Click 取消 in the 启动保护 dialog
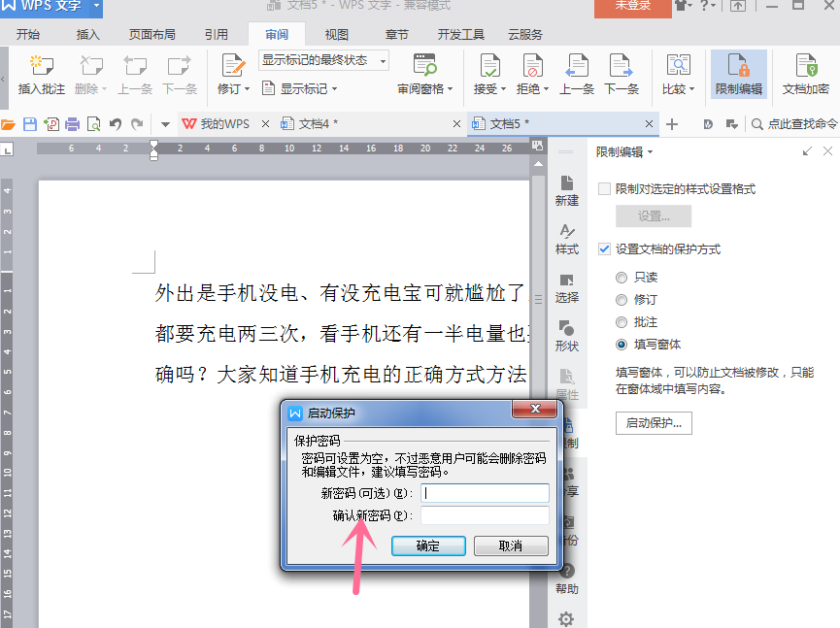Screen dimensions: 840x628 pos(511,545)
